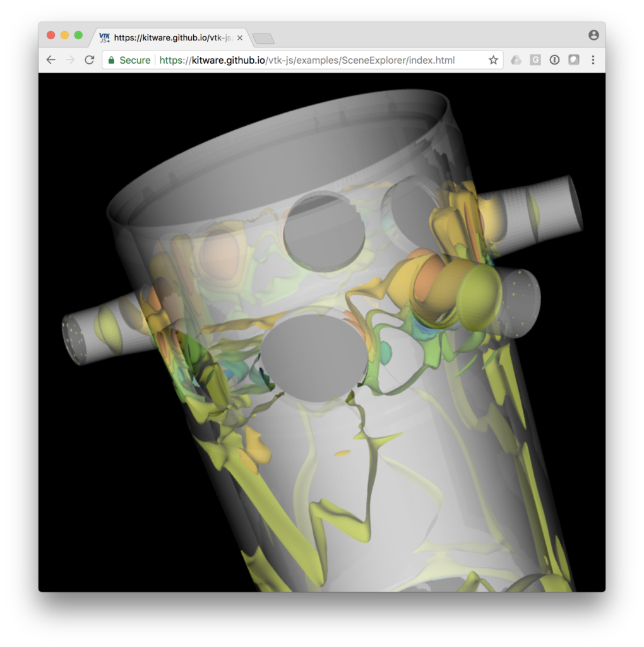Close the vtk-js browser tab
The image size is (644, 647).
coord(240,38)
